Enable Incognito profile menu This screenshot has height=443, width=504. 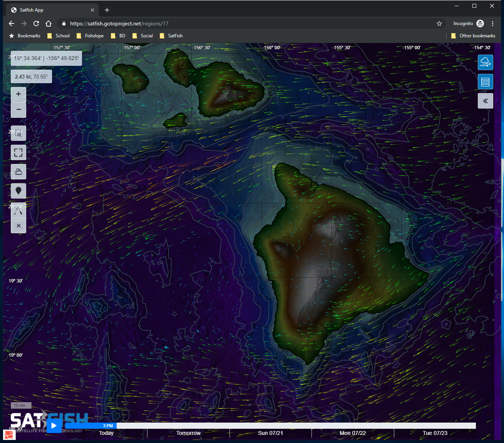coord(480,23)
